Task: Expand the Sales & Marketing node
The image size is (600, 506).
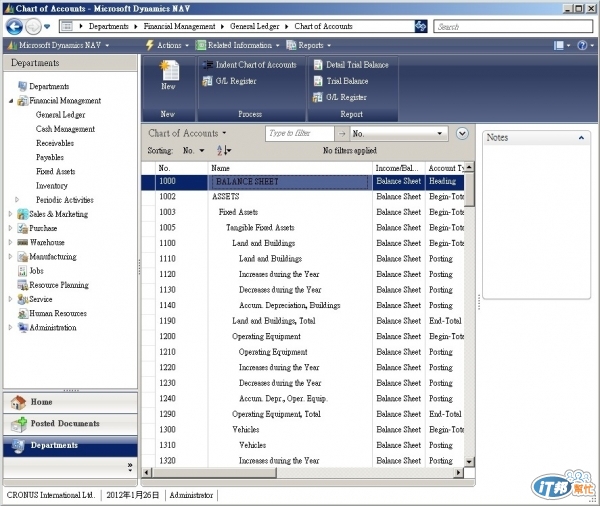Action: [10, 214]
